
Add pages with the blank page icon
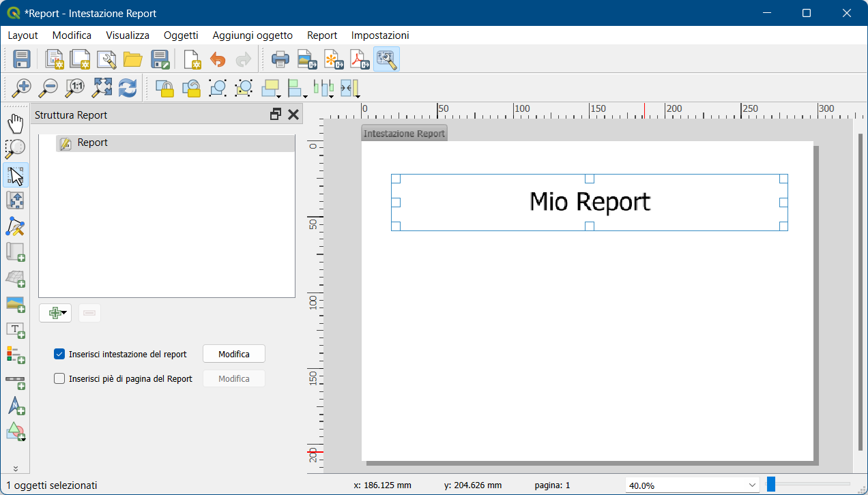coord(192,59)
